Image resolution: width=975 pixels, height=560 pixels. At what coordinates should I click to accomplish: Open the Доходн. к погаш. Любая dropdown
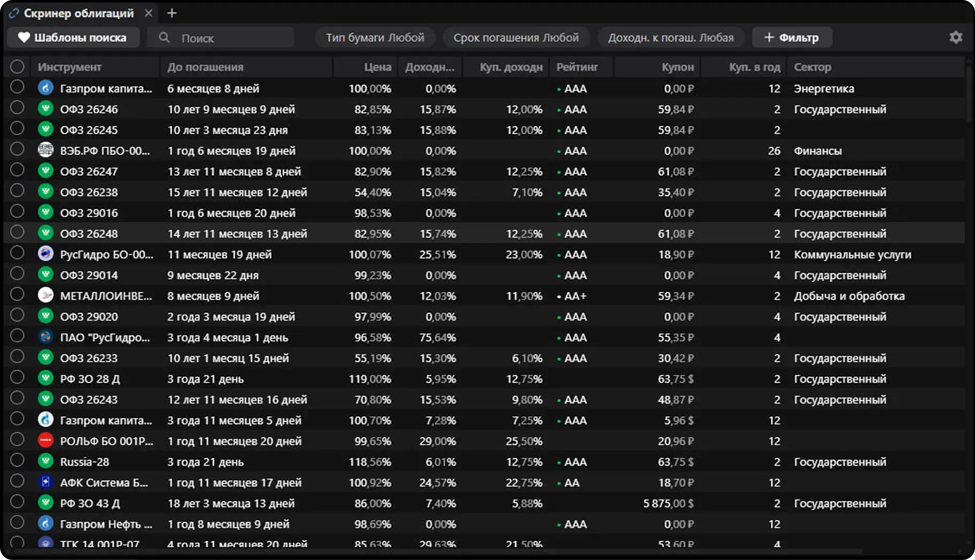point(670,37)
